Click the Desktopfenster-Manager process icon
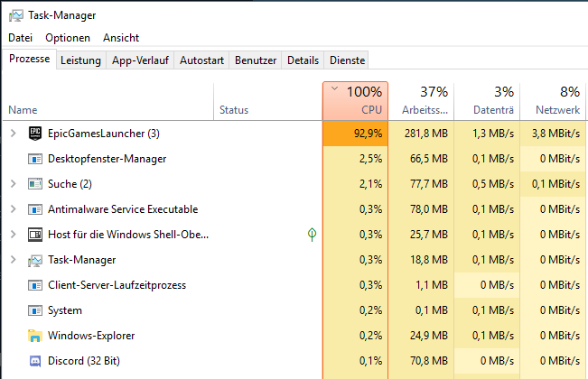 (35, 159)
